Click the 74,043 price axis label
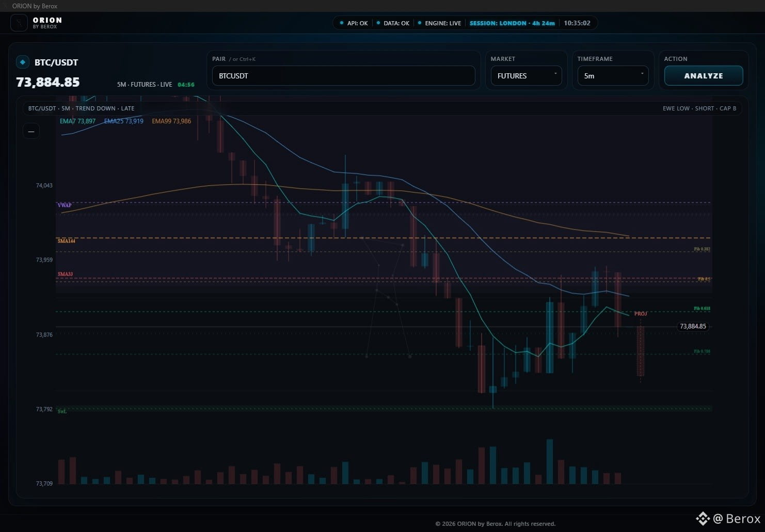This screenshot has width=765, height=532. tap(44, 185)
